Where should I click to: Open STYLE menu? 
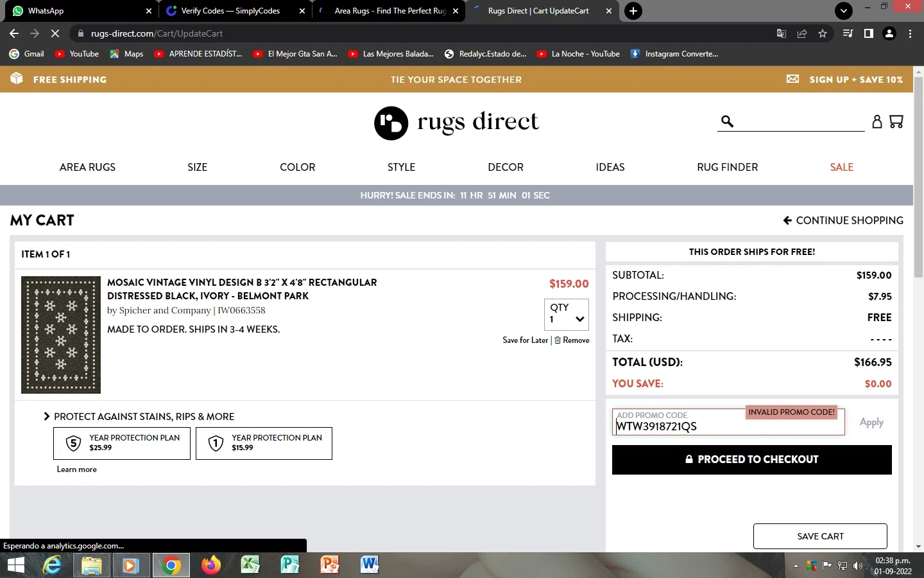point(401,167)
